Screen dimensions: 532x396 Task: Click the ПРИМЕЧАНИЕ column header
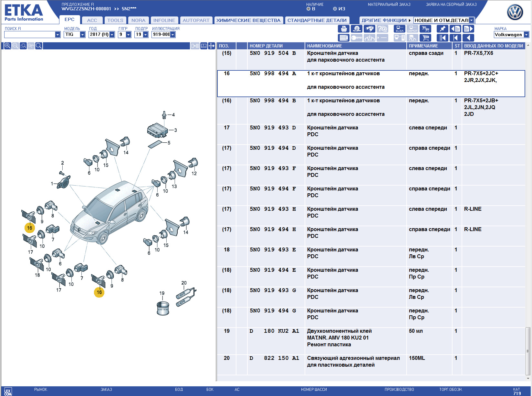coord(429,46)
